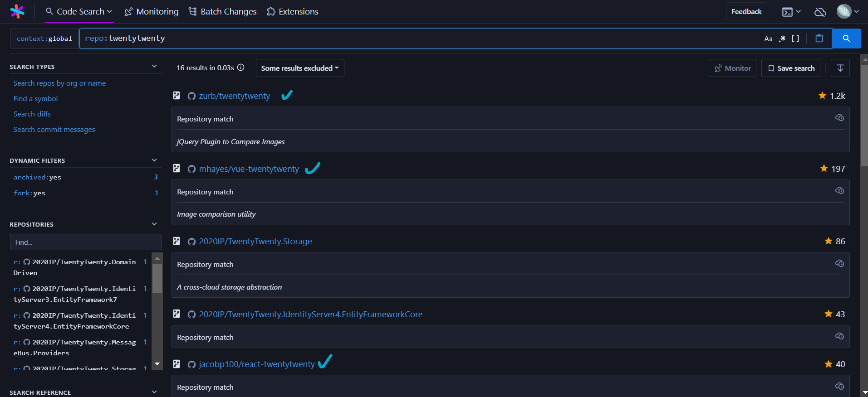This screenshot has width=868, height=397.
Task: Toggle case sensitivity (Aa)
Action: (768, 39)
